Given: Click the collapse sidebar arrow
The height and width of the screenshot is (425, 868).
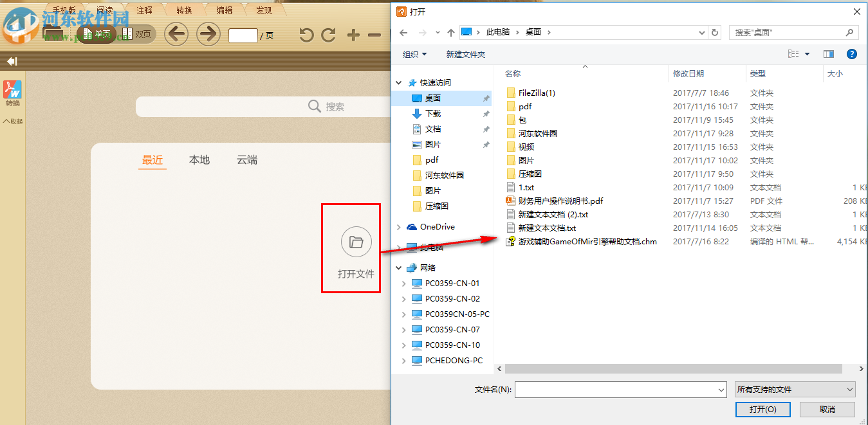Looking at the screenshot, I should 10,61.
